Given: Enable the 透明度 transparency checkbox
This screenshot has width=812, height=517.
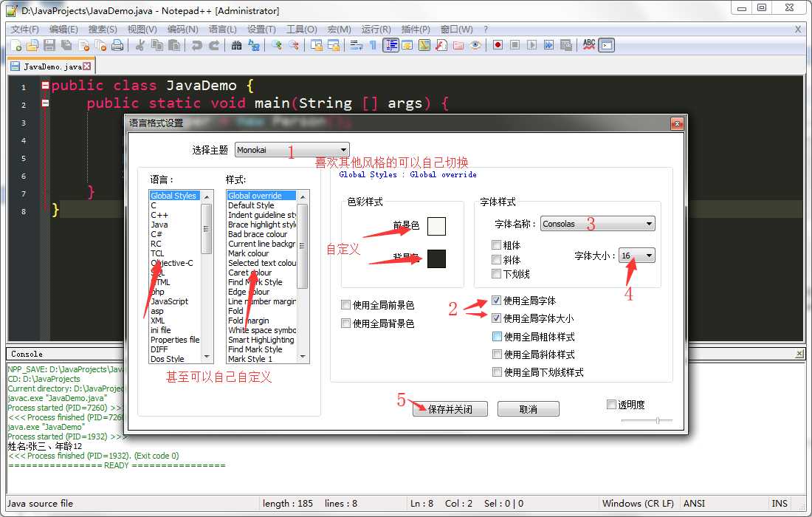Looking at the screenshot, I should click(611, 404).
